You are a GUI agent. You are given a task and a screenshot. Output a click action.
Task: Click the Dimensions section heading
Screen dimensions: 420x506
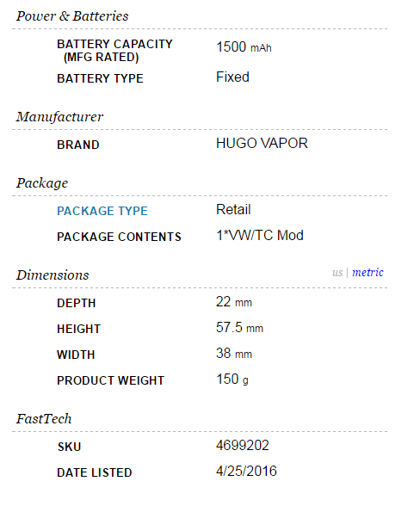(x=52, y=275)
